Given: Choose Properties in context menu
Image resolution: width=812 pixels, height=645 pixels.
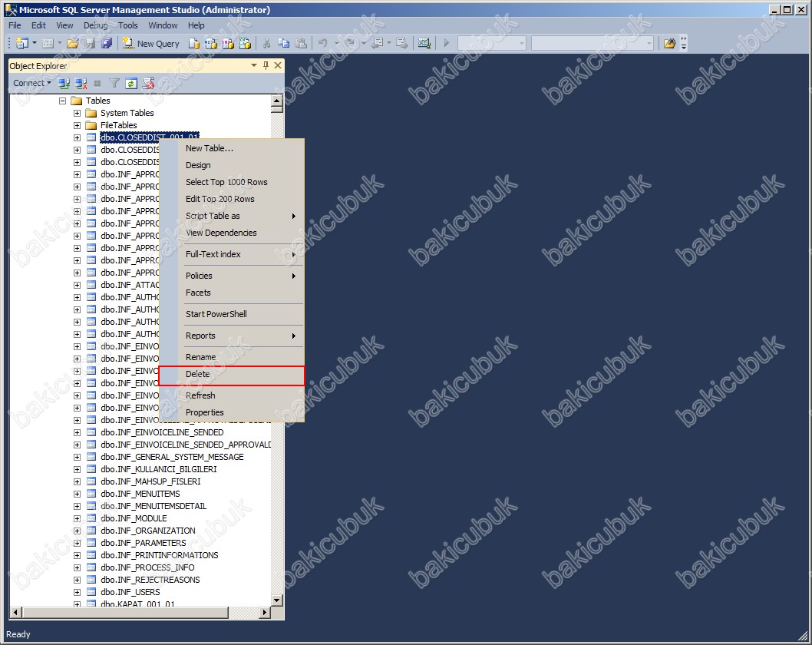Looking at the screenshot, I should click(232, 412).
